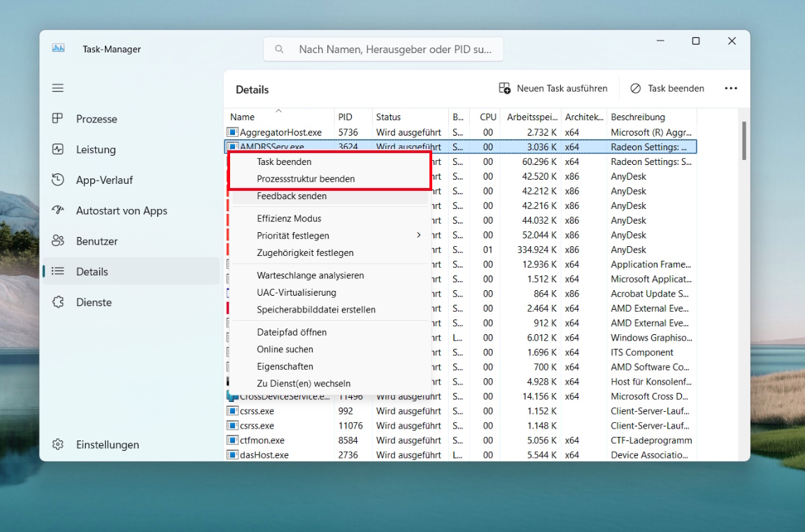Select Eigenschaften menu entry
805x532 pixels.
tap(329, 366)
